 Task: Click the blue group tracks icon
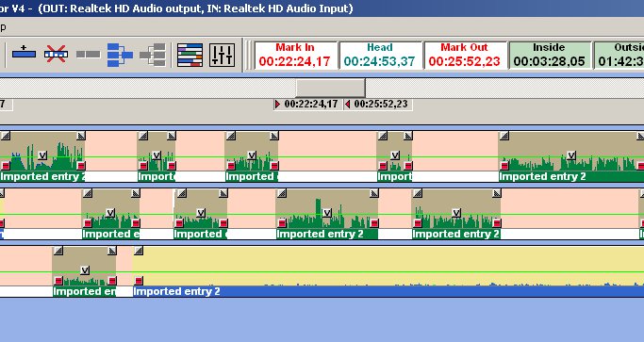click(x=120, y=55)
